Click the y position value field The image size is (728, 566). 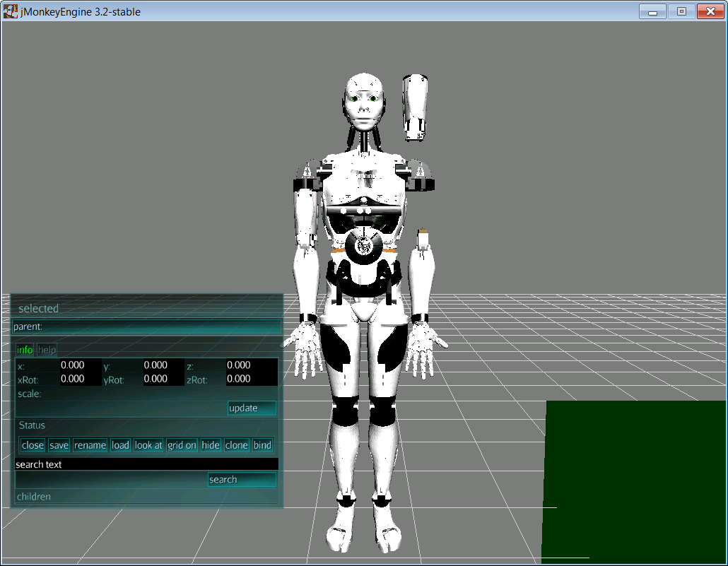tap(163, 365)
